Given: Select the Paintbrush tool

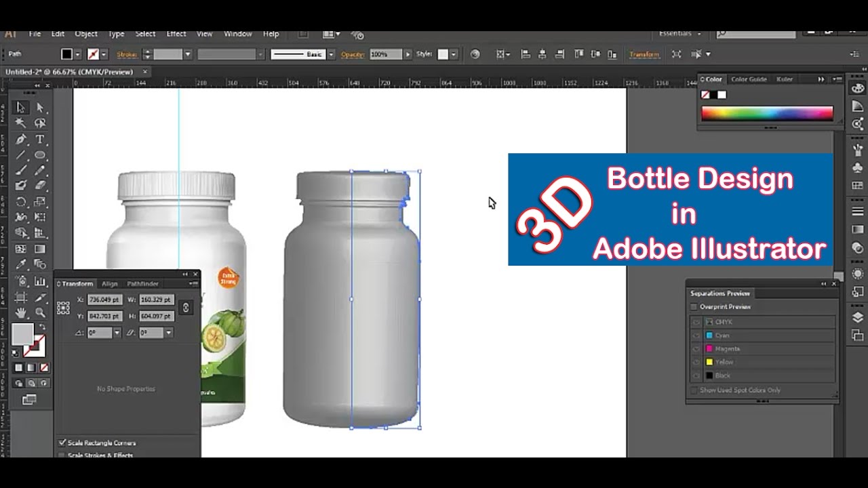Looking at the screenshot, I should point(21,170).
